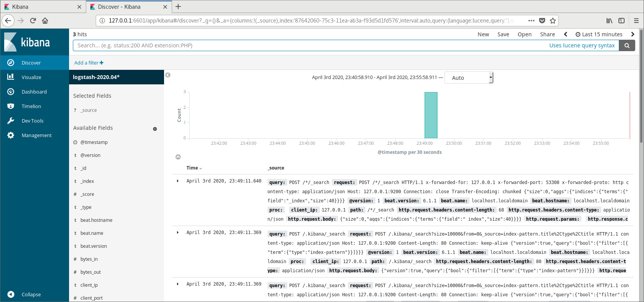The image size is (644, 302).
Task: Close the Discover - Kibana tab
Action: coord(165,7)
